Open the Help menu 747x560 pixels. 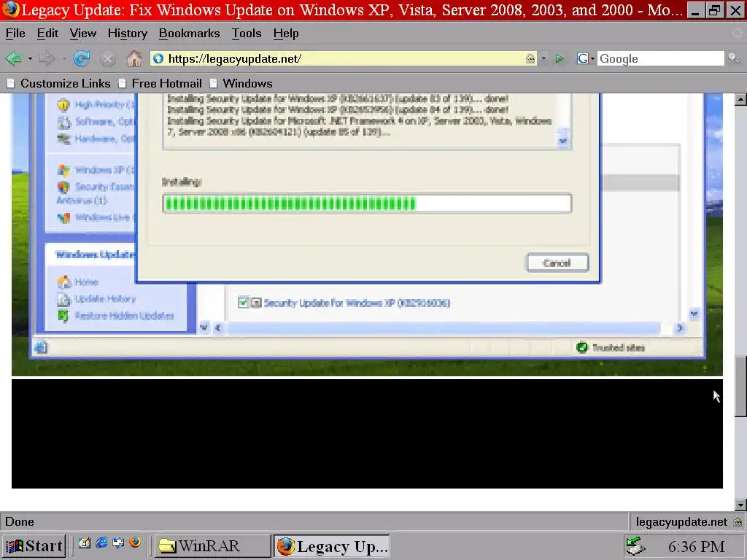coord(286,34)
